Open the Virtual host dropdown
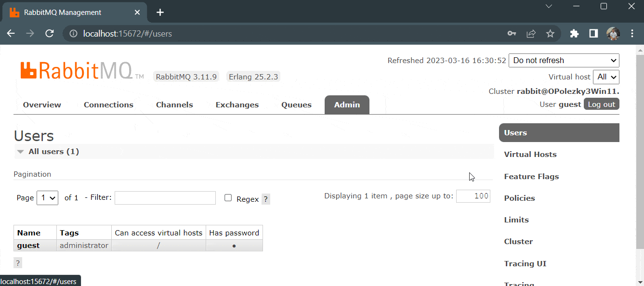Image resolution: width=644 pixels, height=286 pixels. point(606,77)
